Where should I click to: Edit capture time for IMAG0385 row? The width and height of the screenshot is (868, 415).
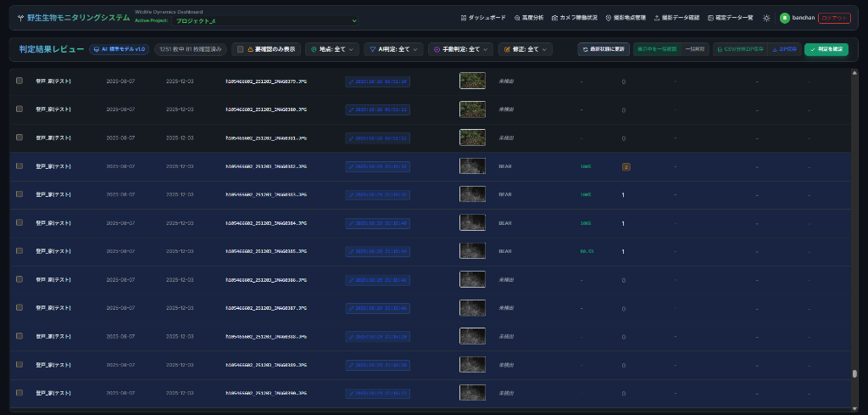[x=377, y=251]
